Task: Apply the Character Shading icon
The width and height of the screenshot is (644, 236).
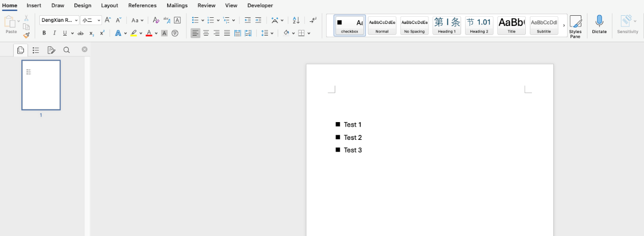Action: pos(164,33)
